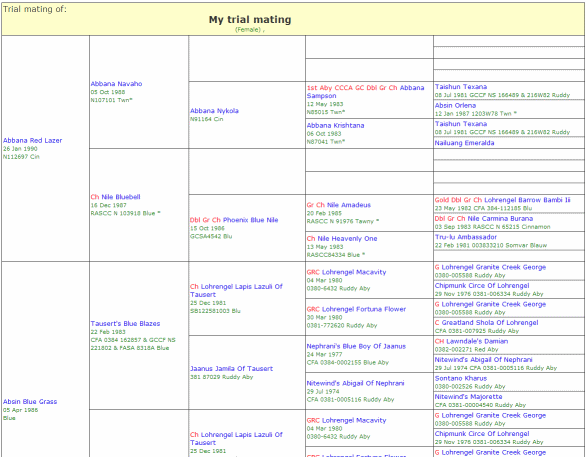The image size is (586, 457).
Task: Select the Tausert's Blue Blazes link
Action: (125, 324)
